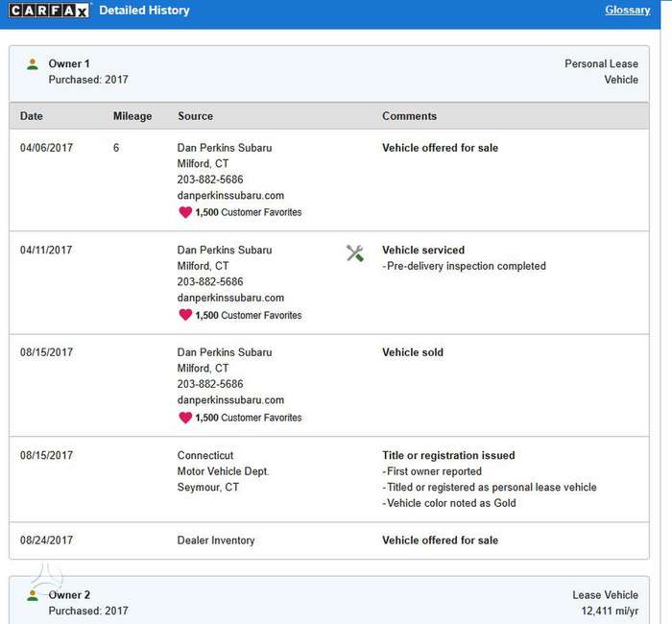Image resolution: width=672 pixels, height=624 pixels.
Task: Click the 'Owner 2' heading
Action: point(69,595)
